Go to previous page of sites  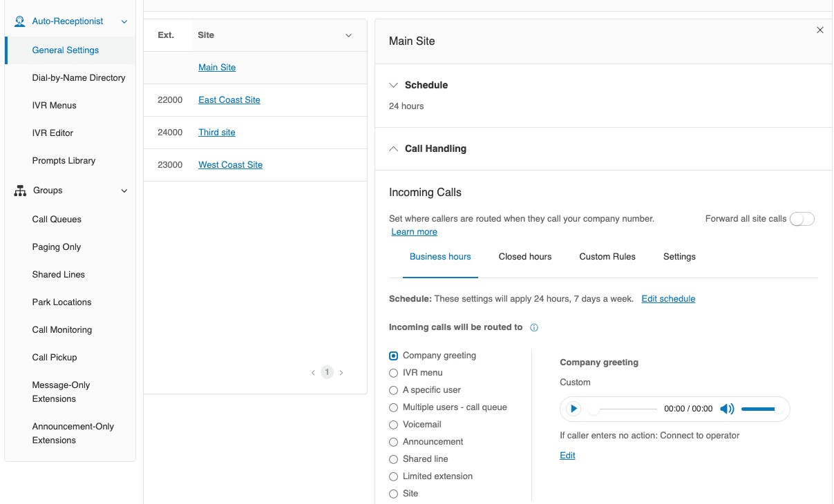click(x=313, y=373)
